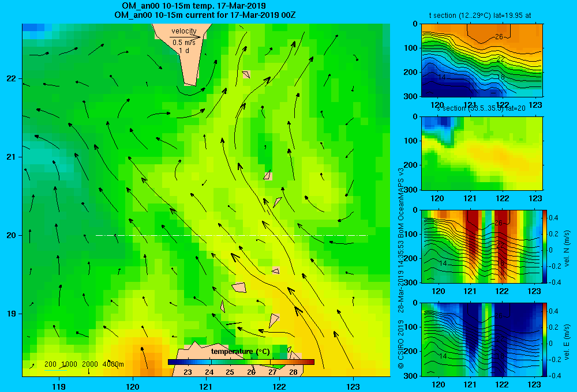
Task: Click longitude '120' below the salinity section panel
Action: pos(437,198)
